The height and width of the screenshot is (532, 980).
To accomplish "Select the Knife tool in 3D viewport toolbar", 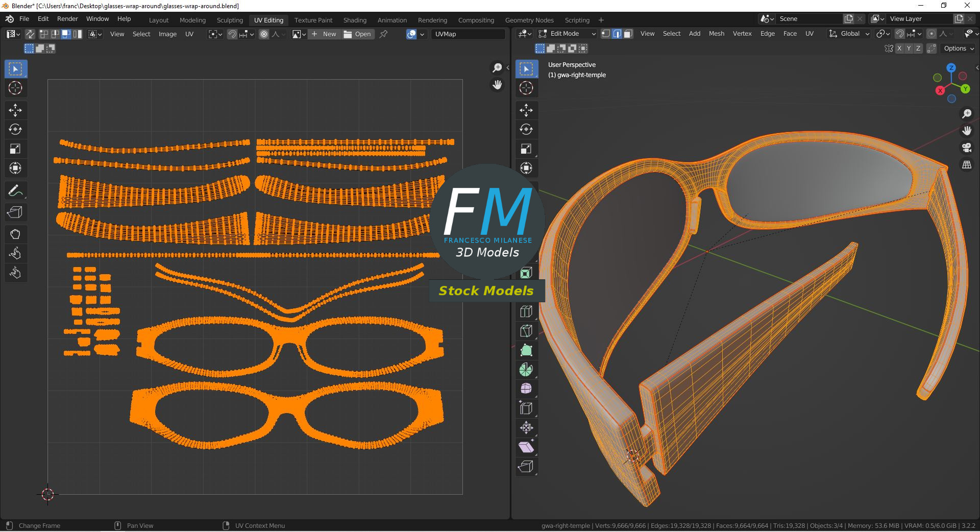I will click(526, 331).
